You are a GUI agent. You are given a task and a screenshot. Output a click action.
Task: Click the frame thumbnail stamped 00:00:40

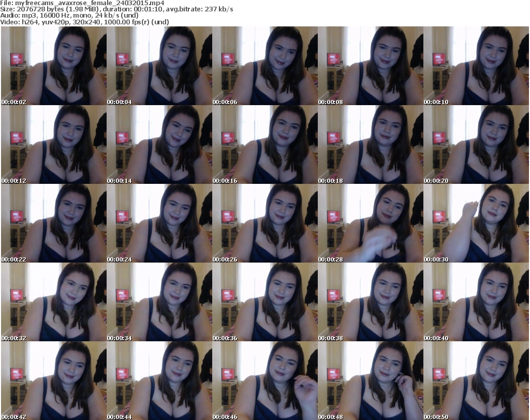(x=476, y=302)
